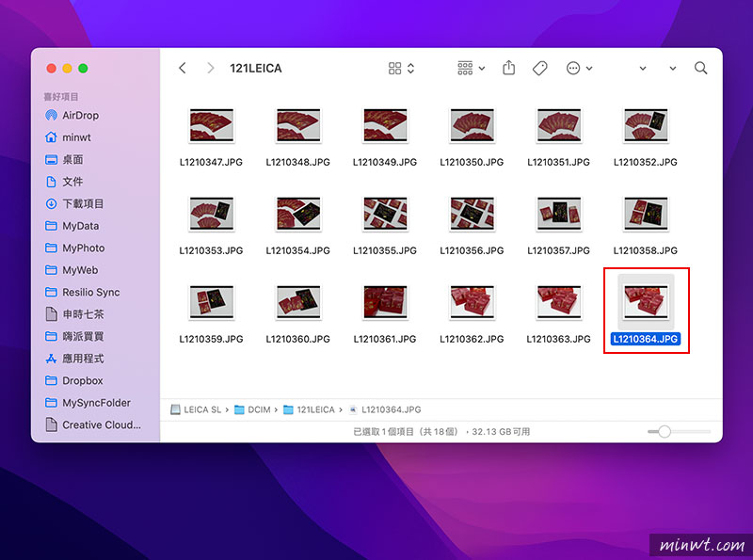Image resolution: width=753 pixels, height=560 pixels.
Task: Click 121LEICA folder in the path bar
Action: [310, 409]
